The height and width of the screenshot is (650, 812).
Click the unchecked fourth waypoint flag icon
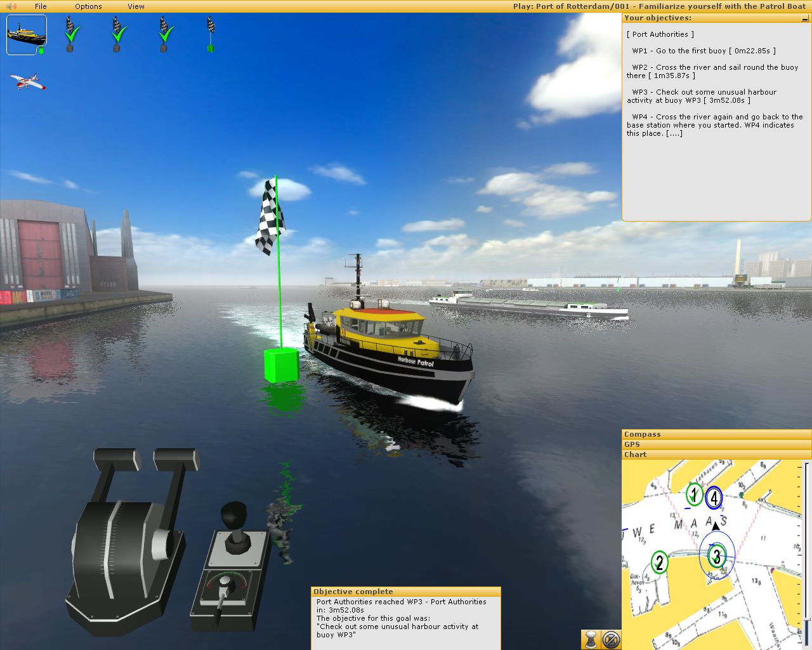tap(211, 34)
